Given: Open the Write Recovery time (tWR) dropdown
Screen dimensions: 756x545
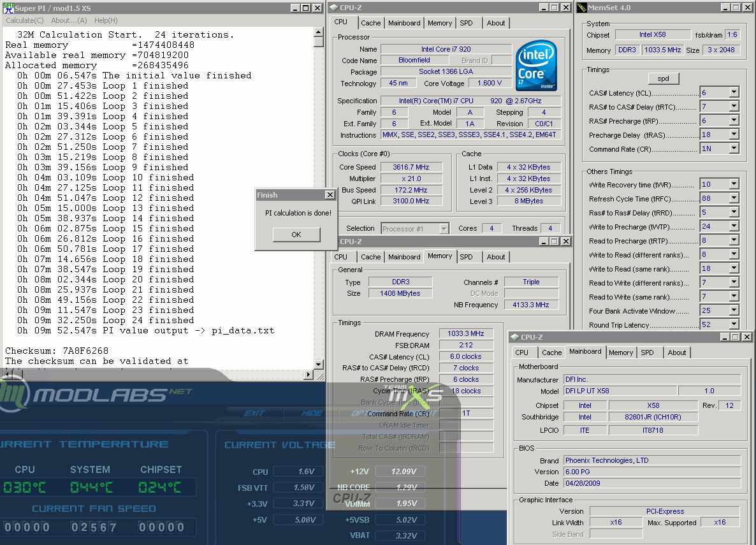Looking at the screenshot, I should (734, 184).
